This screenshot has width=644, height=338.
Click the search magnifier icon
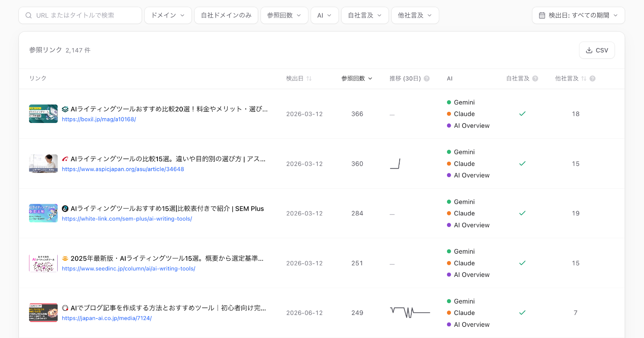29,15
